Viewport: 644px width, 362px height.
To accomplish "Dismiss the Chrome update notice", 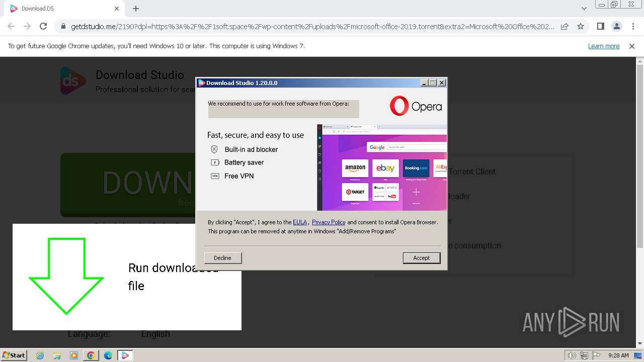I will point(632,46).
